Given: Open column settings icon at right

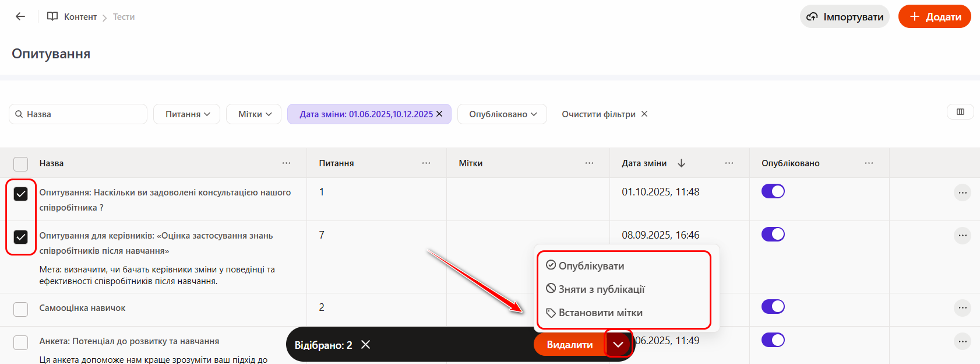Looking at the screenshot, I should 960,112.
